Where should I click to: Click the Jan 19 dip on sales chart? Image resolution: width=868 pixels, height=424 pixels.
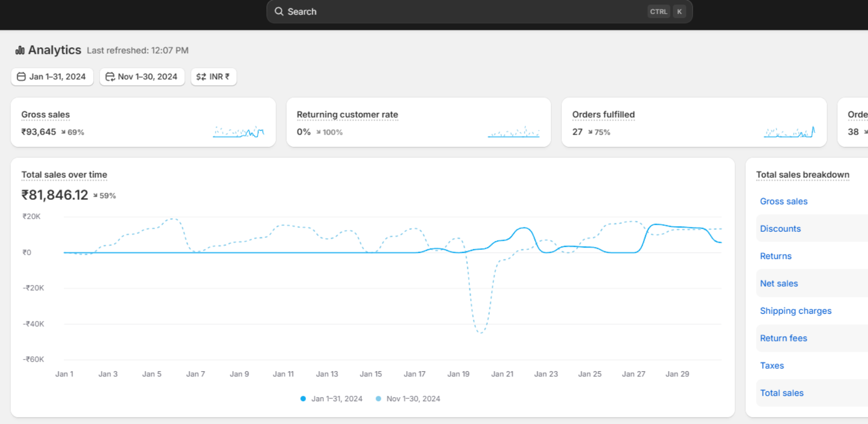(480, 331)
